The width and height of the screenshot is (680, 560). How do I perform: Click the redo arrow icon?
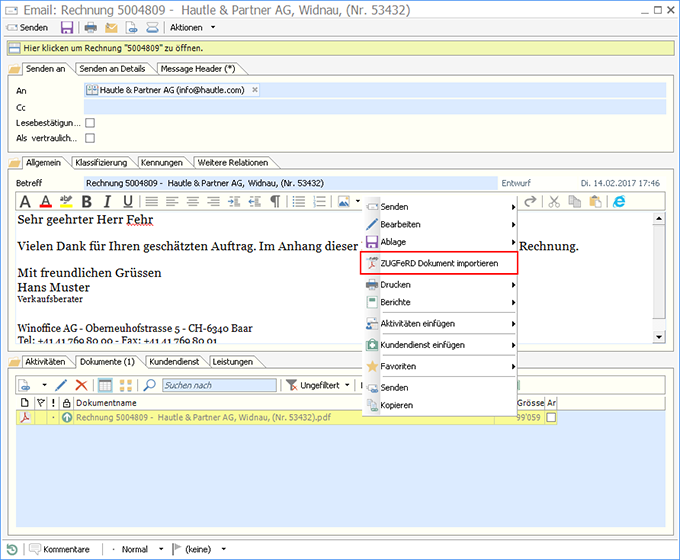[530, 202]
